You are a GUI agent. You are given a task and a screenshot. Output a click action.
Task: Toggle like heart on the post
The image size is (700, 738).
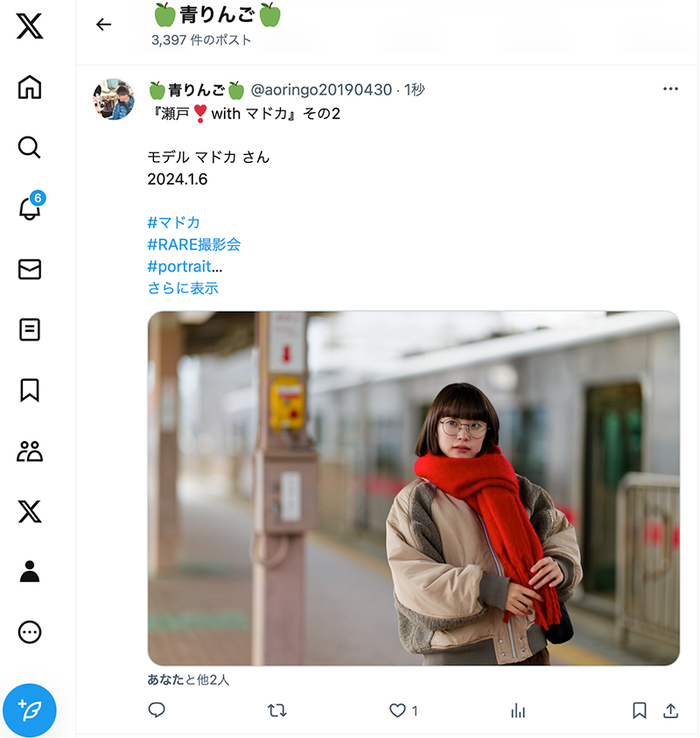[x=397, y=710]
